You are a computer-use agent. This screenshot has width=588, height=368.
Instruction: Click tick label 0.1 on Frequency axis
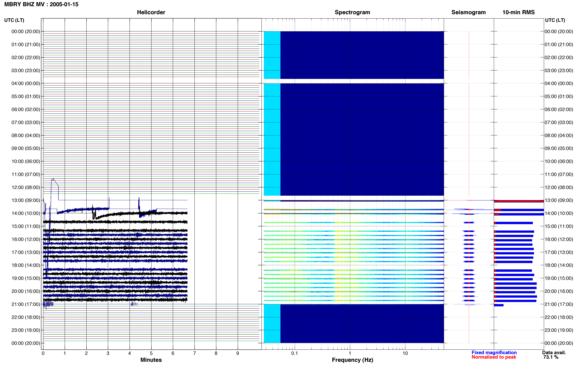pyautogui.click(x=295, y=353)
